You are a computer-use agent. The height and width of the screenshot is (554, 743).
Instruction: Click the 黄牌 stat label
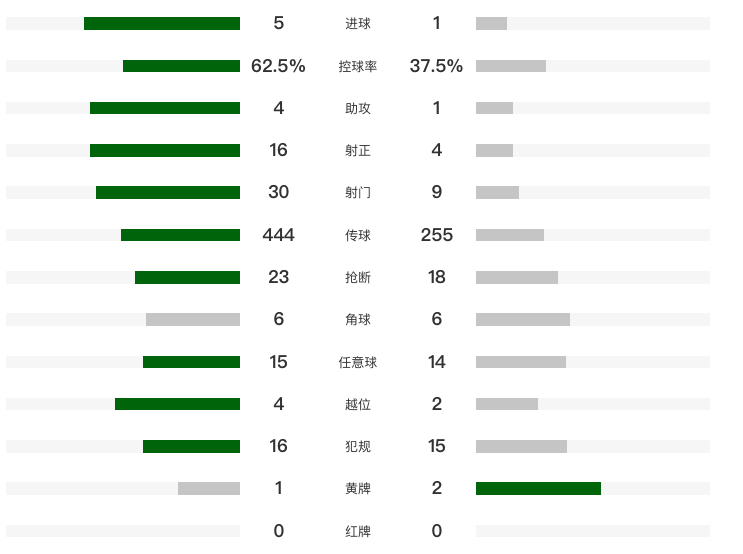tap(357, 488)
